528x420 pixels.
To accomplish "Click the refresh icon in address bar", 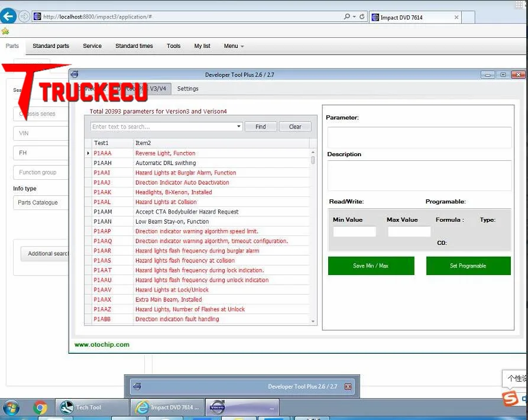I will click(x=362, y=17).
